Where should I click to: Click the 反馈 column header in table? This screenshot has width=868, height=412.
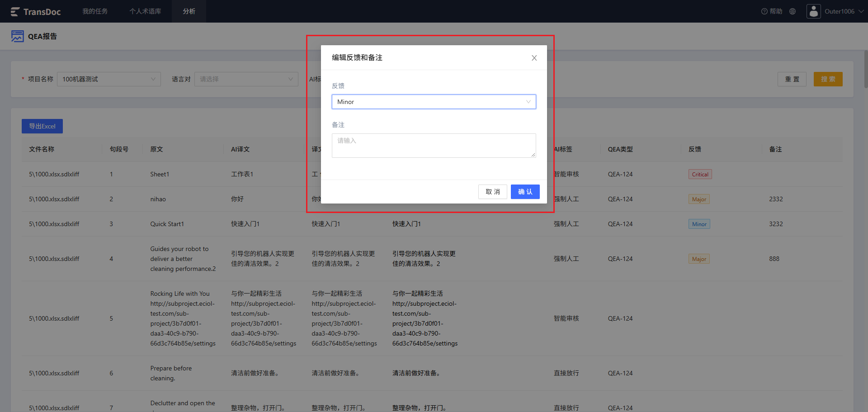coord(695,149)
